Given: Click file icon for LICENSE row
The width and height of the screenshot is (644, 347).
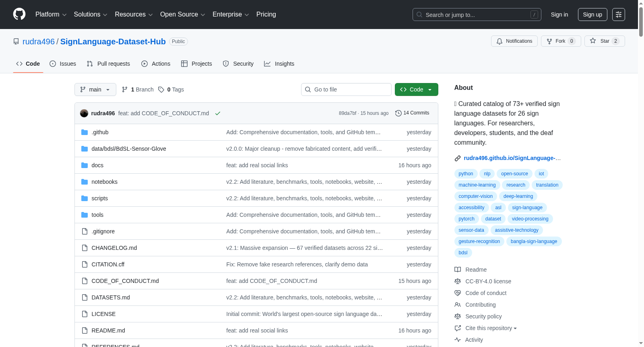Looking at the screenshot, I should pyautogui.click(x=85, y=314).
